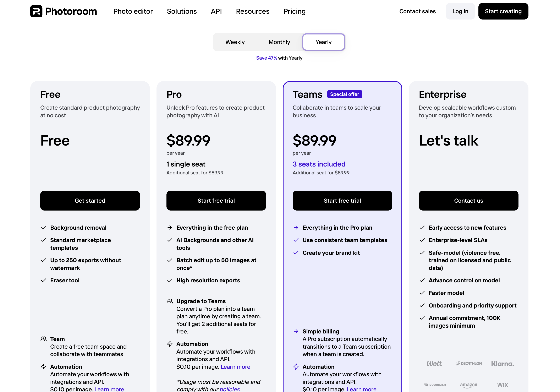Select the Weekly billing option
This screenshot has width=560, height=392.
point(235,42)
